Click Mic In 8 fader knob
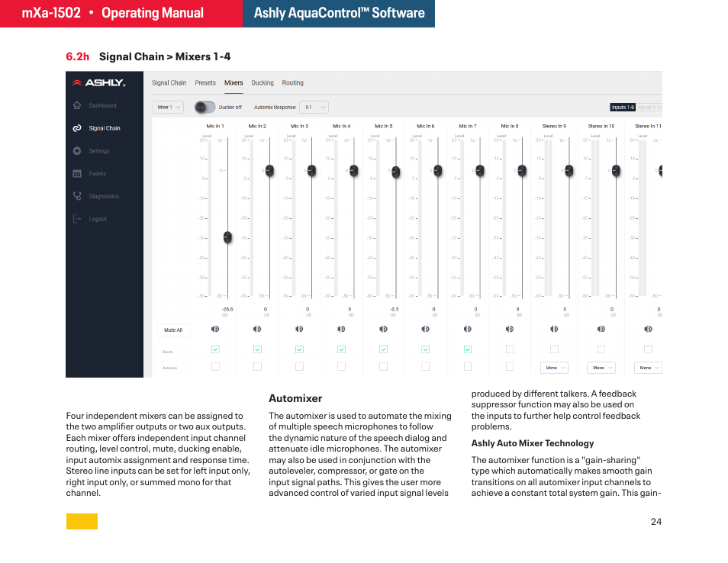The image size is (728, 563). pyautogui.click(x=522, y=171)
